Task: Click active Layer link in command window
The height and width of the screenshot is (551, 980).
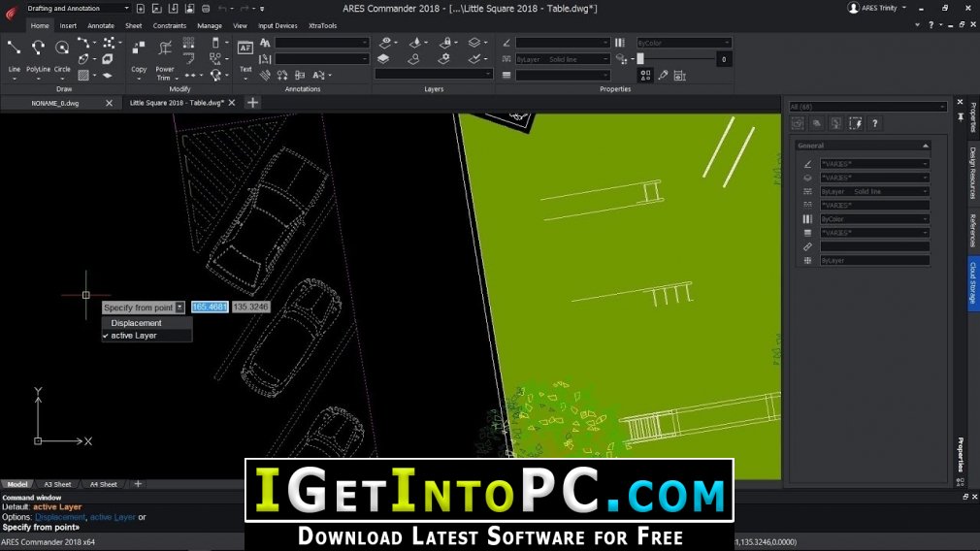Action: (113, 517)
